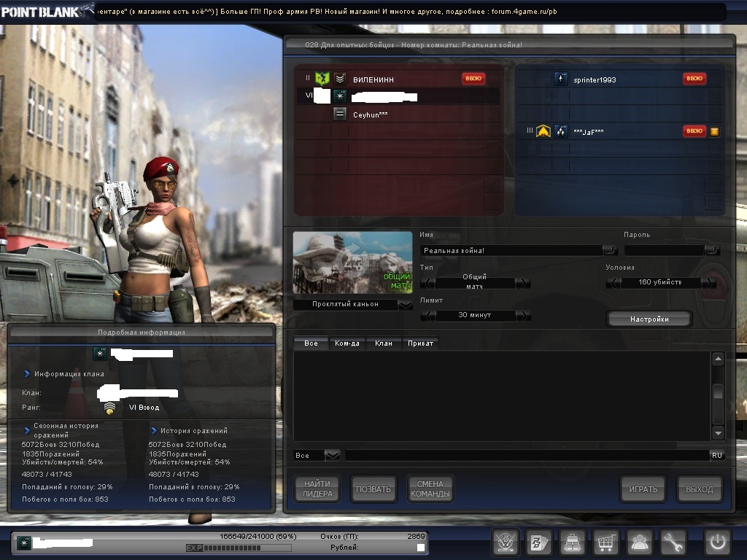Click ВЫХОД button

700,489
